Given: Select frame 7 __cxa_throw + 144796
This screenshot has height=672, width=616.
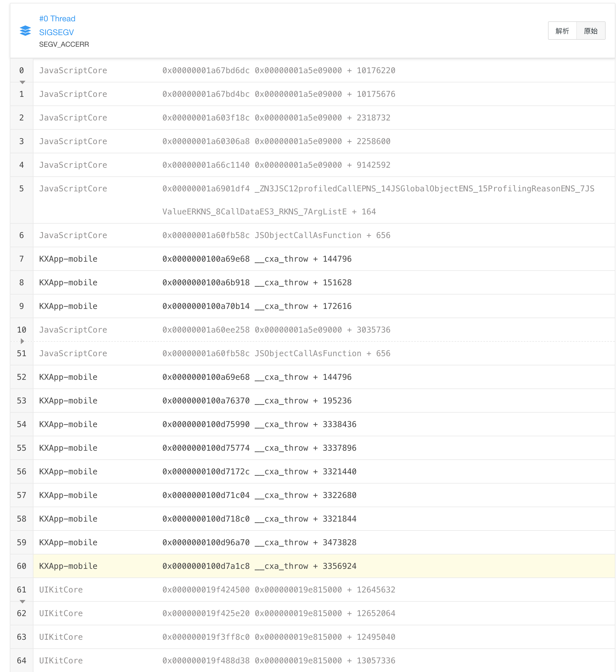Looking at the screenshot, I should tap(303, 259).
